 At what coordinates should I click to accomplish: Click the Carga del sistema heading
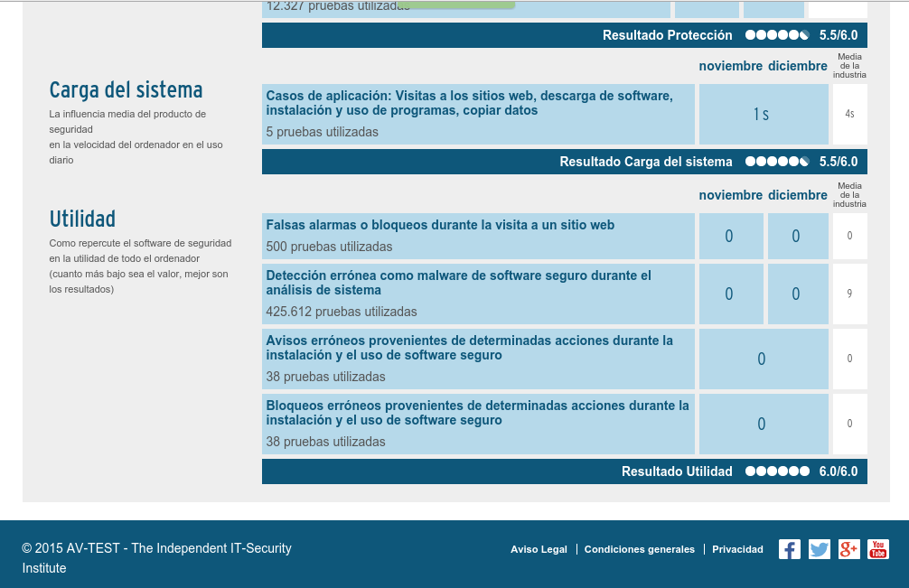[x=126, y=89]
